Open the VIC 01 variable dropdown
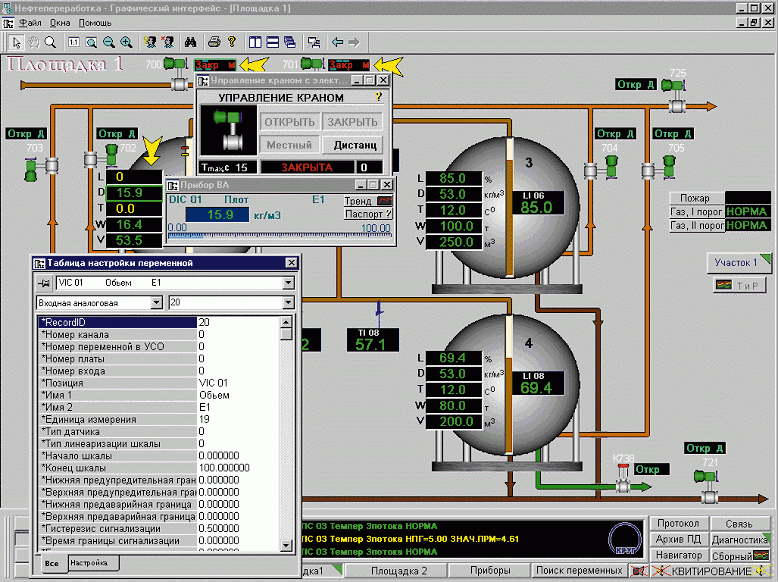The height and width of the screenshot is (582, 778). coord(288,283)
